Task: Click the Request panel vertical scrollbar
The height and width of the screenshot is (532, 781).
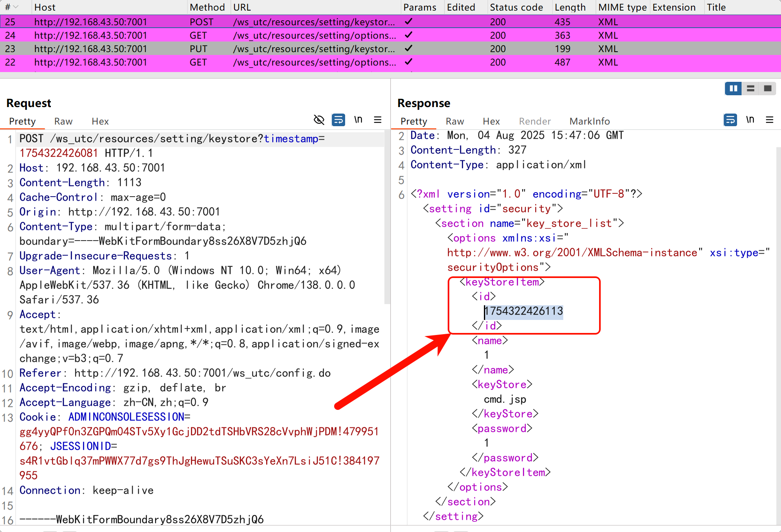Action: (x=387, y=220)
